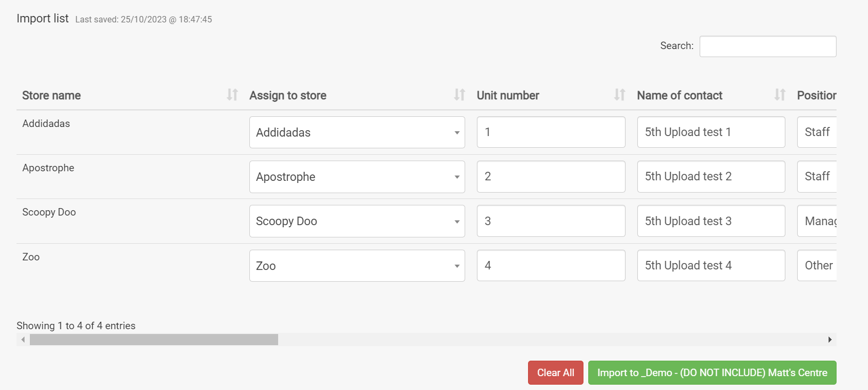Image resolution: width=868 pixels, height=390 pixels.
Task: Click the unit number field containing 3
Action: (x=550, y=221)
